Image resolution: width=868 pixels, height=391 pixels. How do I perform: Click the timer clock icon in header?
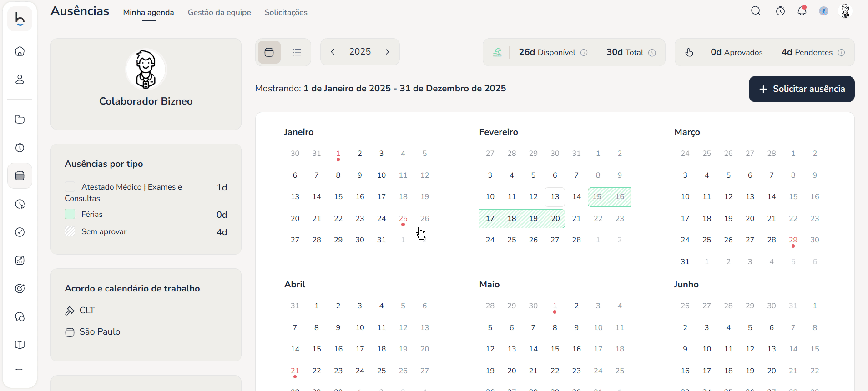[780, 11]
